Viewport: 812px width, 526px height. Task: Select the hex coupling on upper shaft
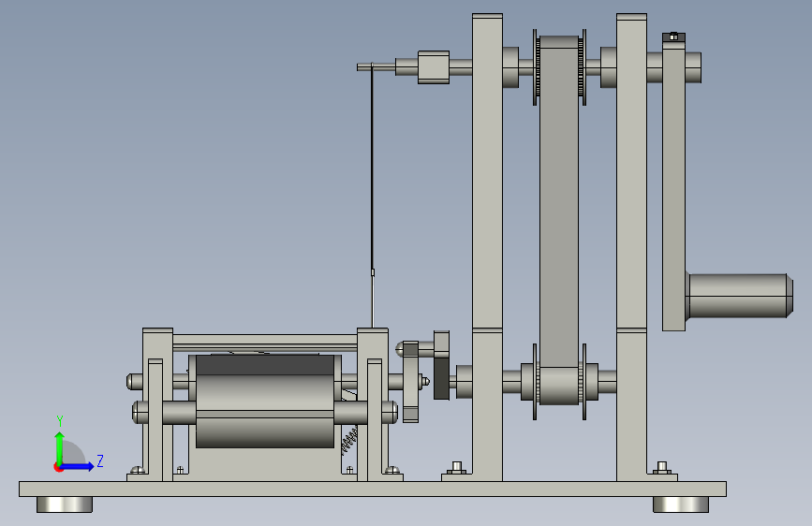pyautogui.click(x=434, y=67)
